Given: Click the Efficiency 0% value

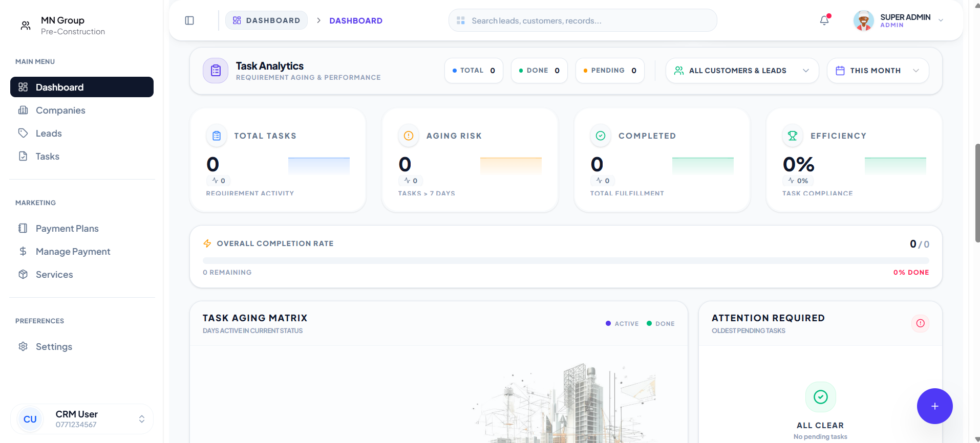Looking at the screenshot, I should point(798,164).
